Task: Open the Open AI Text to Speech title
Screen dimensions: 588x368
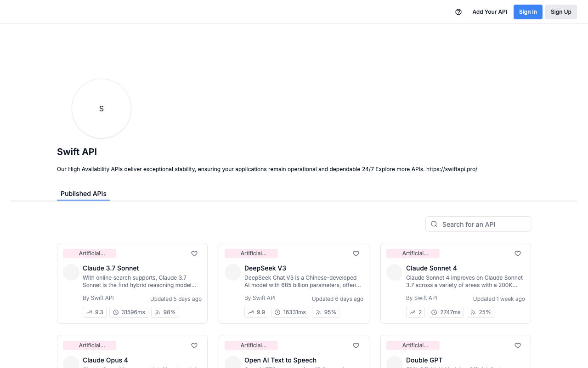Action: [x=280, y=360]
